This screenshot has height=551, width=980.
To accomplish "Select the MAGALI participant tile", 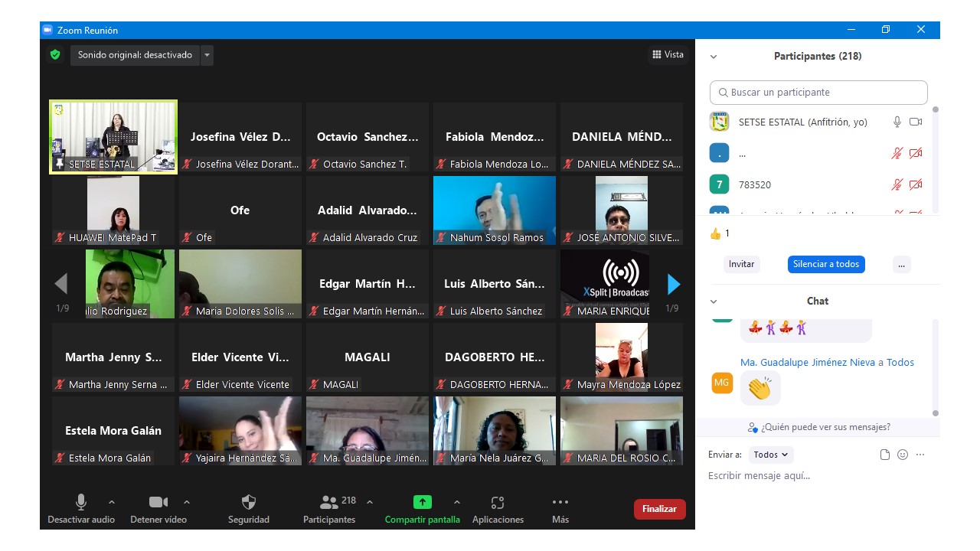I will (367, 357).
